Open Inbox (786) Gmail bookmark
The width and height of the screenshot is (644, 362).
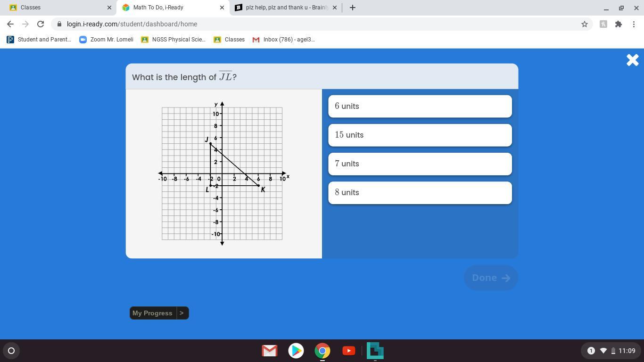point(284,40)
